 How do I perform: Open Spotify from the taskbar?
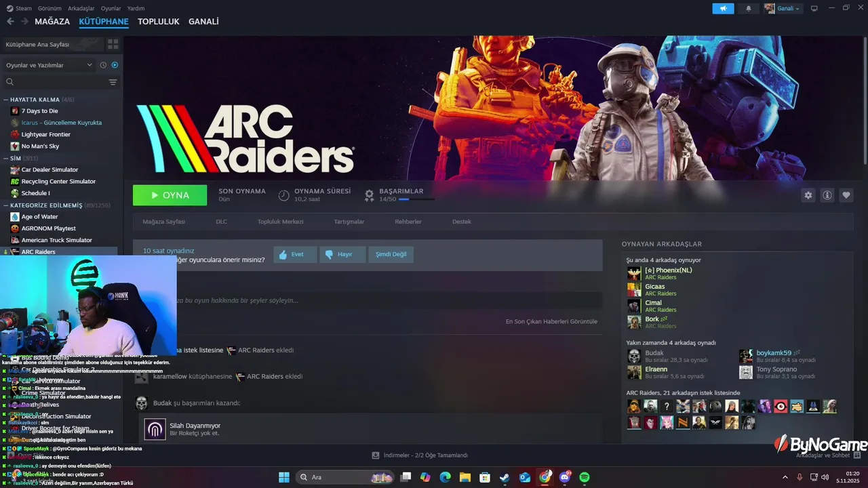(x=585, y=477)
